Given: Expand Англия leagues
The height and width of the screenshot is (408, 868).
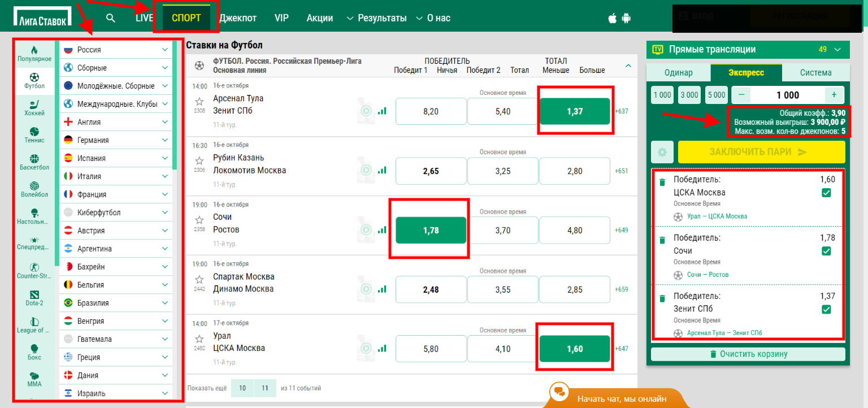Looking at the screenshot, I should (x=115, y=122).
